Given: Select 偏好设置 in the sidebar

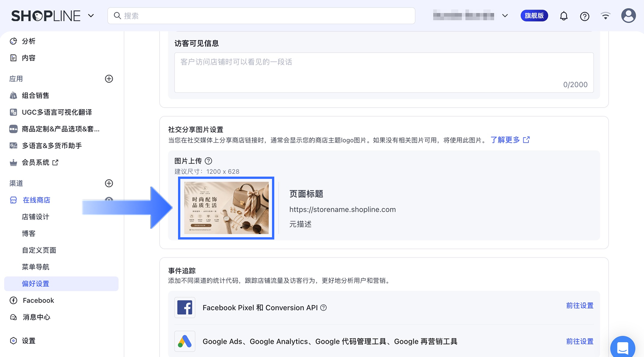Looking at the screenshot, I should (x=61, y=284).
